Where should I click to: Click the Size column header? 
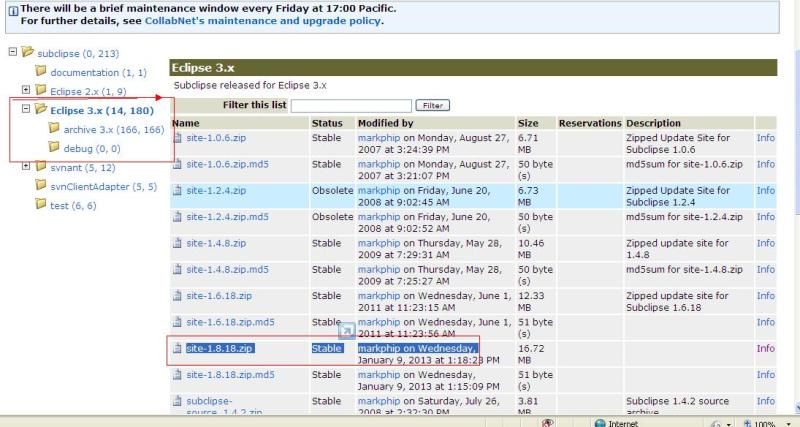(528, 123)
